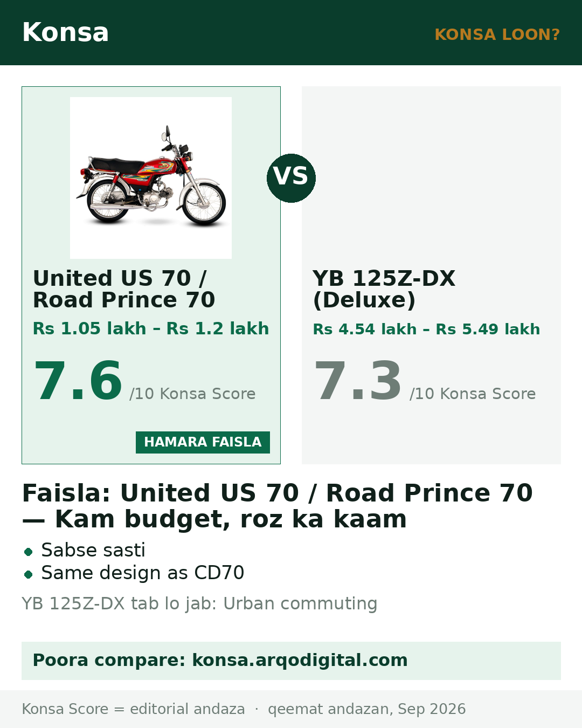Screen dimensions: 582x728
Task: Select the VS circle badge
Action: point(291,178)
